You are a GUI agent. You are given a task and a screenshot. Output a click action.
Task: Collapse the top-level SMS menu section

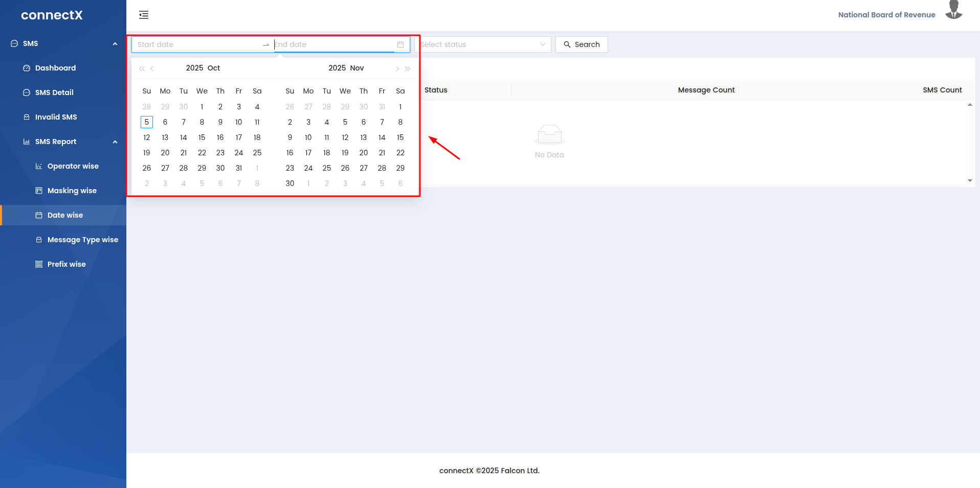[x=115, y=44]
